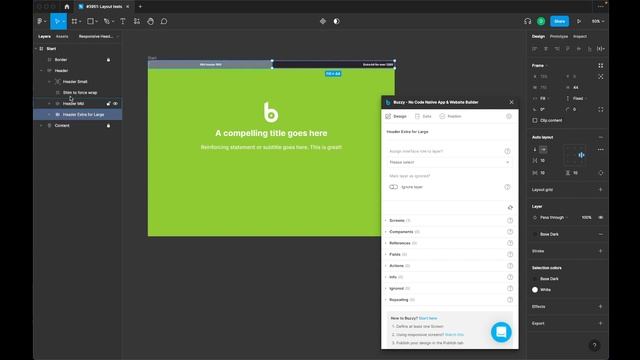Click the green user avatar
640x360 pixels.
(x=541, y=21)
